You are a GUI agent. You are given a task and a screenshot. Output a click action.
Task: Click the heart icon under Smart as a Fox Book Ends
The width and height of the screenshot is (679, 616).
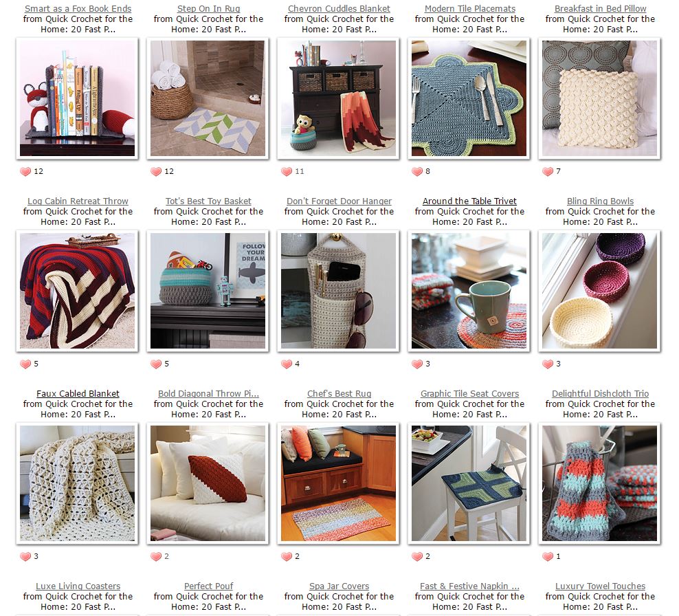[x=25, y=172]
